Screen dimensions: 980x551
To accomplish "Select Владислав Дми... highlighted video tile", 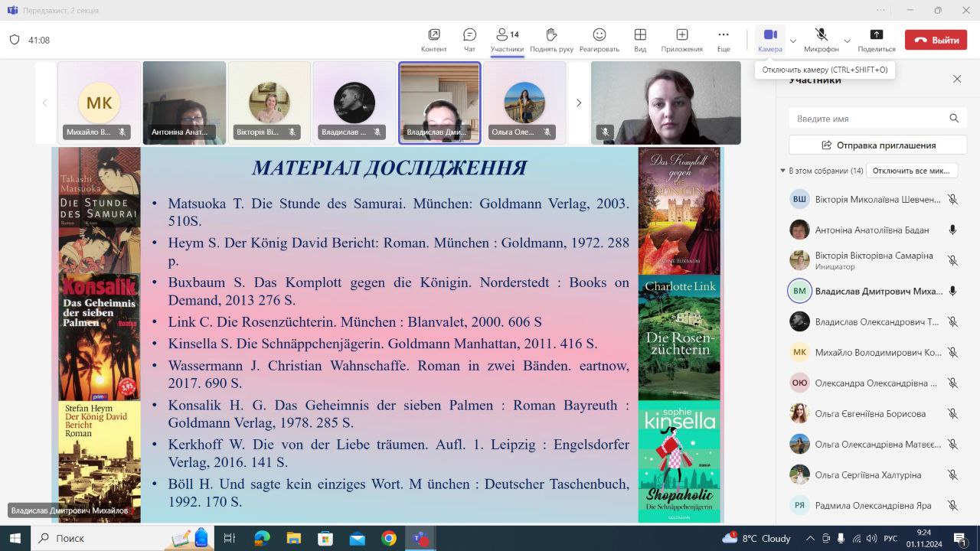I will (x=439, y=103).
